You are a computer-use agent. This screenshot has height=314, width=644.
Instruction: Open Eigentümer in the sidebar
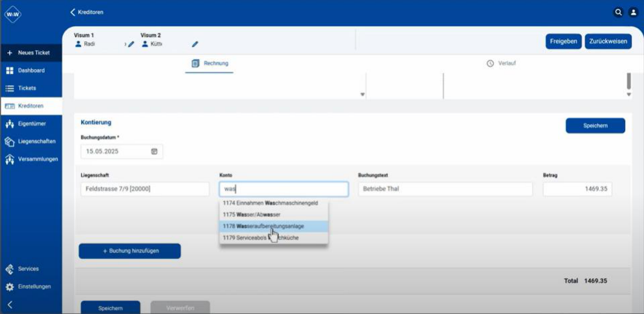point(31,123)
